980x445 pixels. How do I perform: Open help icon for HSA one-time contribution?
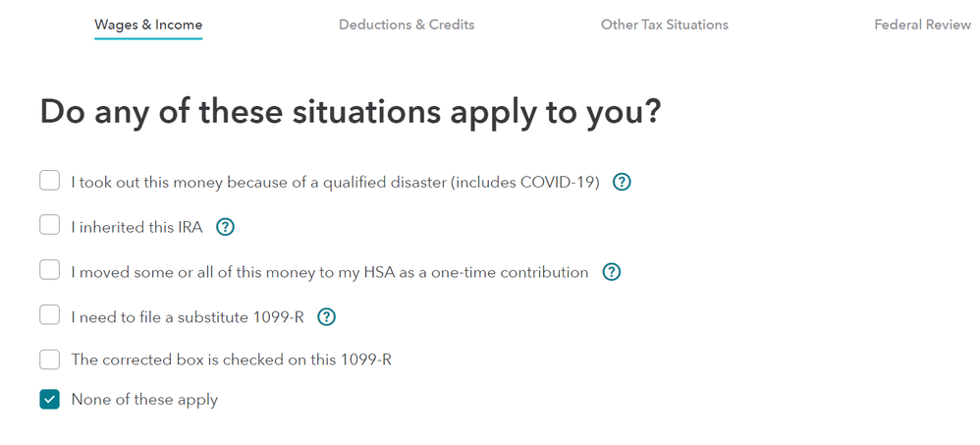[611, 272]
